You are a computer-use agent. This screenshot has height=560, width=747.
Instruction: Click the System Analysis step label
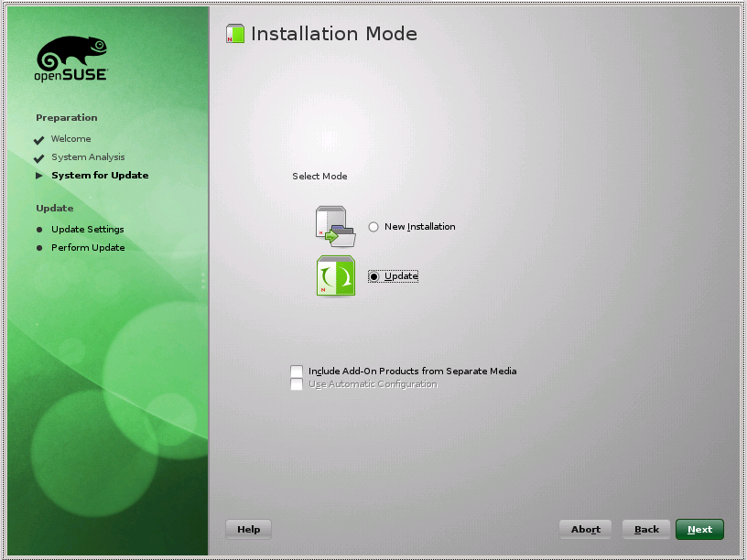tap(88, 157)
